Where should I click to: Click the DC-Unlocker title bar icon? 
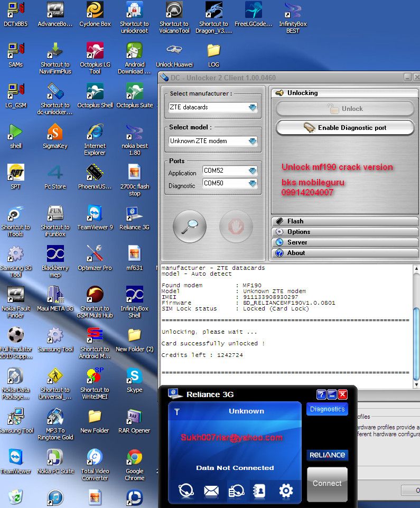pos(165,78)
